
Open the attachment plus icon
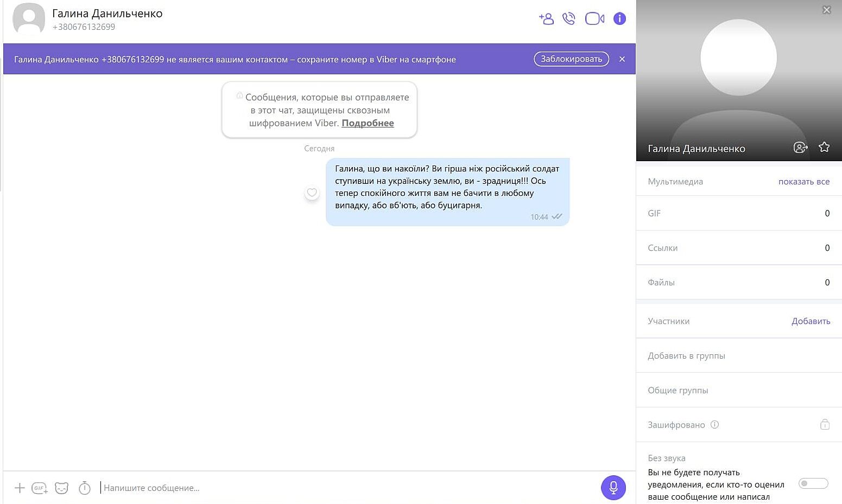(20, 488)
